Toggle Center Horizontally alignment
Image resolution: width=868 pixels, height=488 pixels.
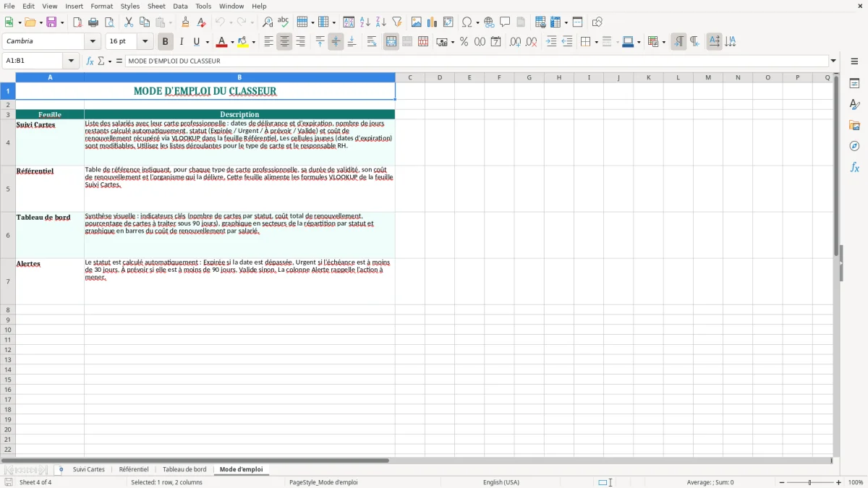284,42
